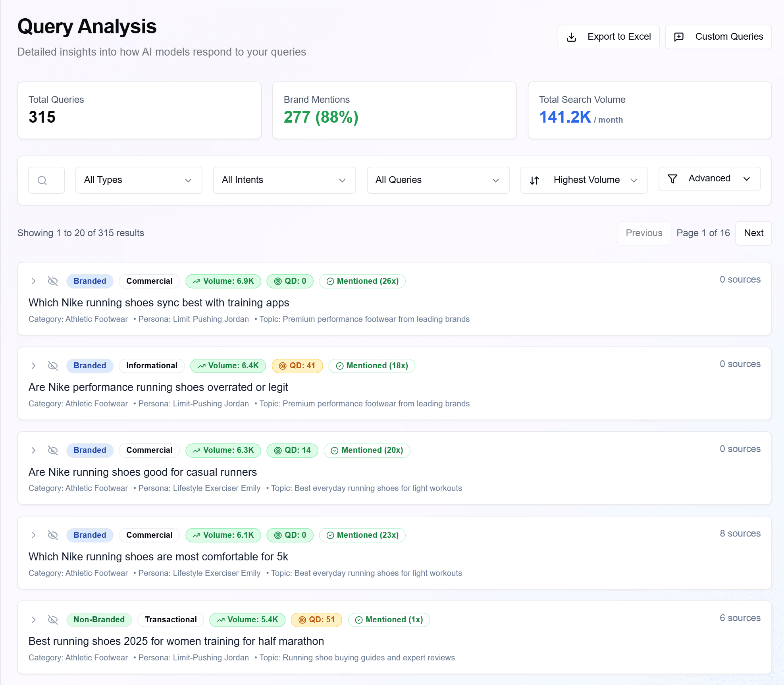Click the download icon in Export to Excel

[571, 37]
